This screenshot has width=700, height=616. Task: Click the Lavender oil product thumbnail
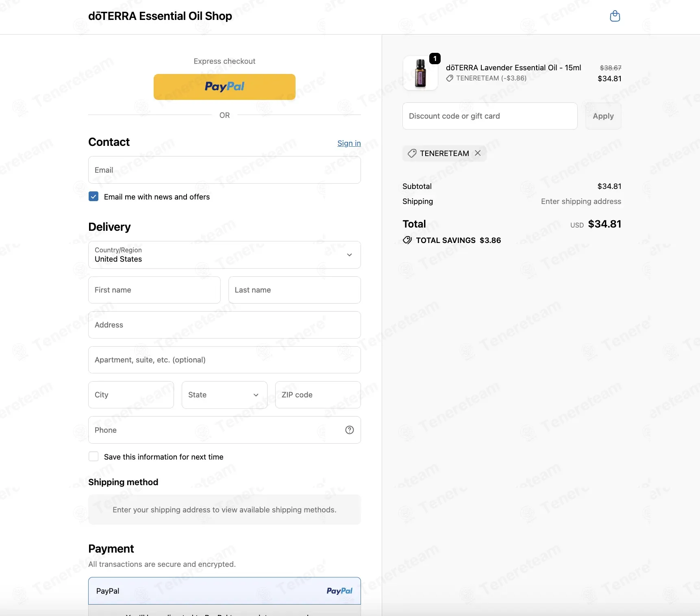coord(420,73)
